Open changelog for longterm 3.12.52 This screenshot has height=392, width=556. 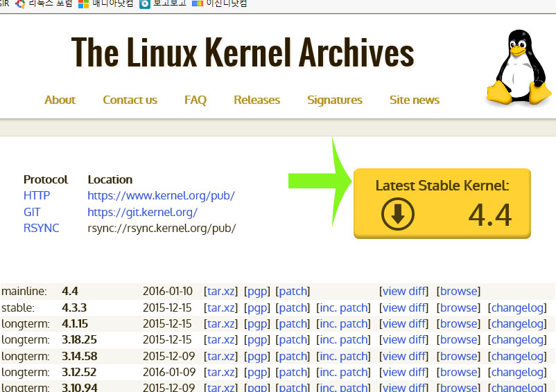click(517, 372)
